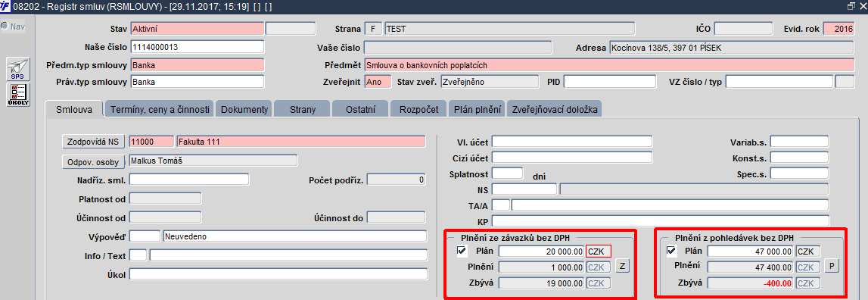
Task: Open the SPS paper plane icon
Action: point(18,69)
